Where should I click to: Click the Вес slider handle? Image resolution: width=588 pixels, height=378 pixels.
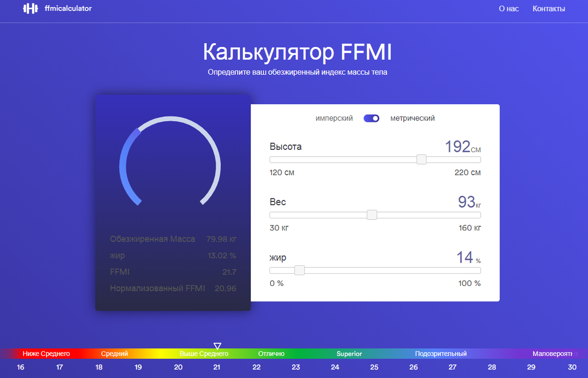[x=372, y=214]
